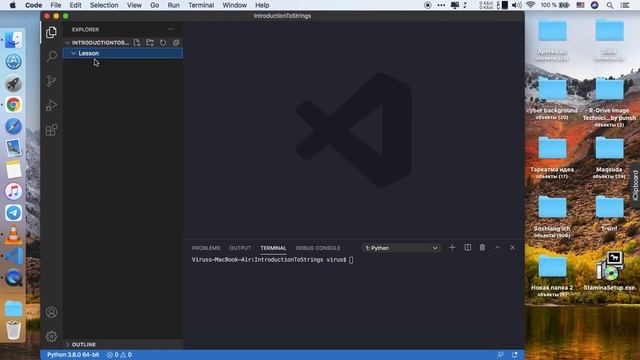The height and width of the screenshot is (360, 640).
Task: Switch to the DEBUG CONSOLE tab
Action: click(x=318, y=248)
